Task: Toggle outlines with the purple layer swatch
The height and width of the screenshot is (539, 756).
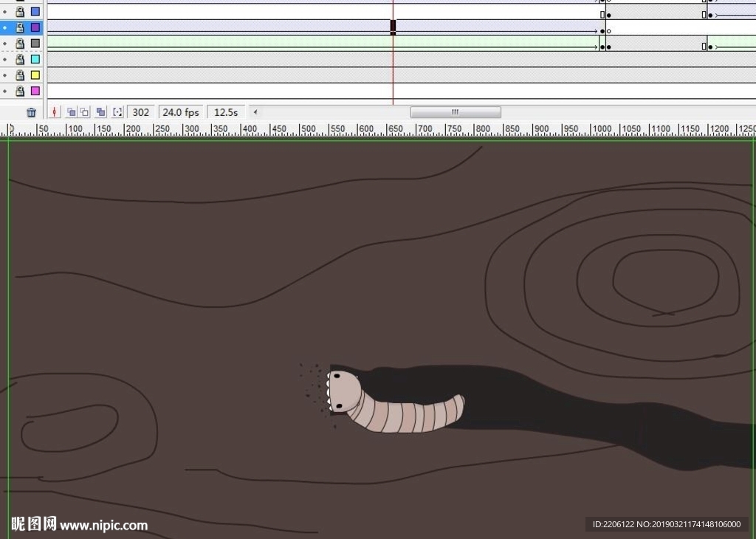Action: (35, 27)
